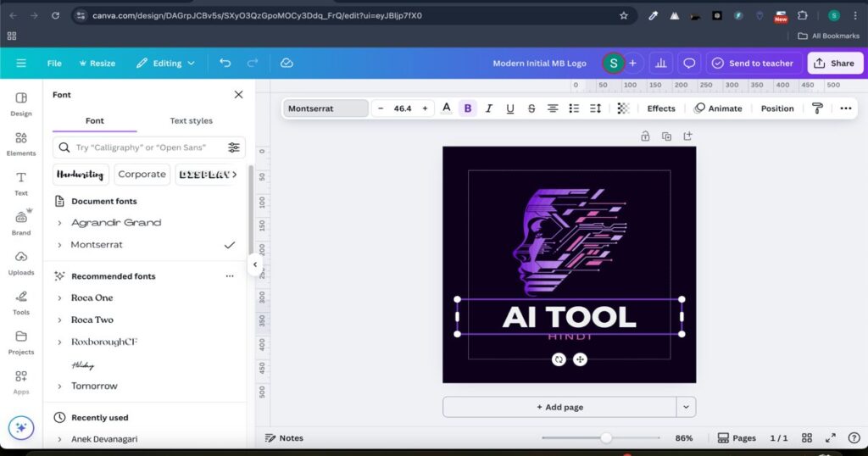Image resolution: width=868 pixels, height=456 pixels.
Task: Switch to the Font tab
Action: [95, 120]
